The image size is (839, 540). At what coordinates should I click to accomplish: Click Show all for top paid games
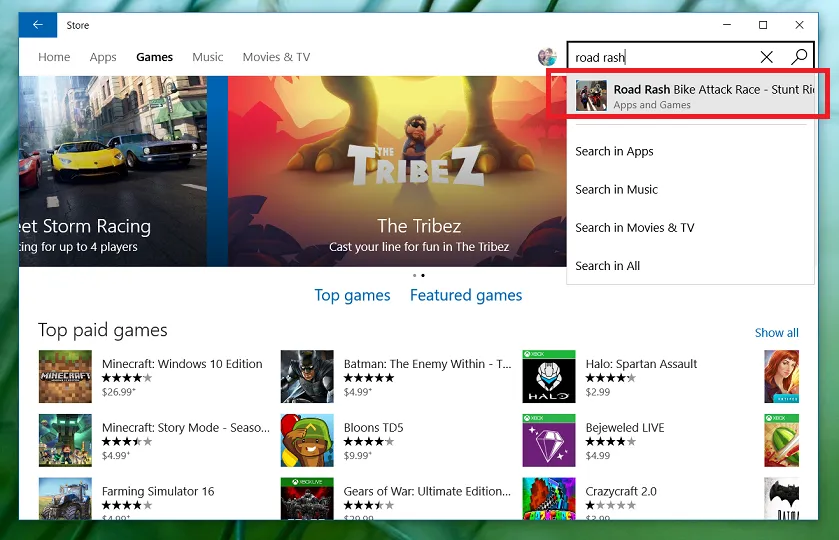(x=776, y=333)
